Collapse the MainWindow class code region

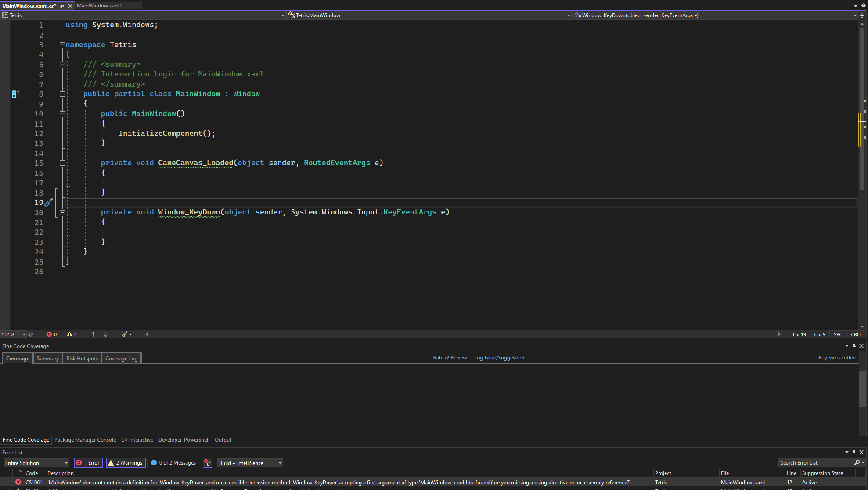62,94
